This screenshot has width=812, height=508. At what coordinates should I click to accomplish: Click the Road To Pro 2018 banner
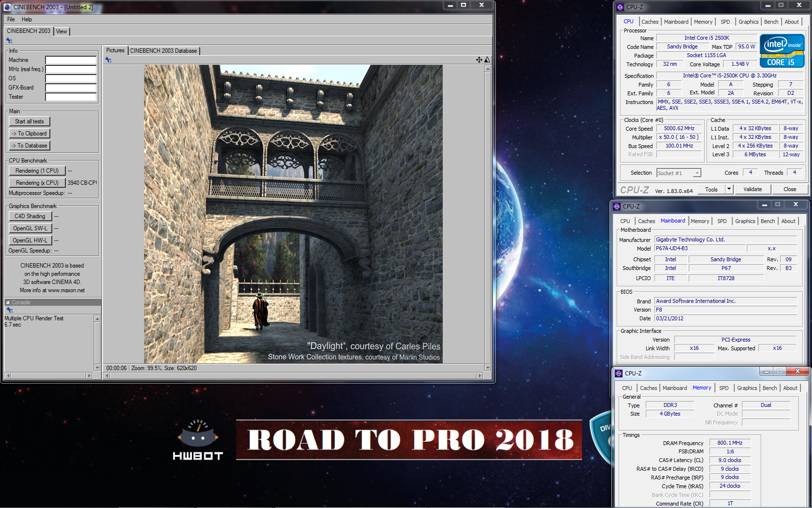(409, 440)
